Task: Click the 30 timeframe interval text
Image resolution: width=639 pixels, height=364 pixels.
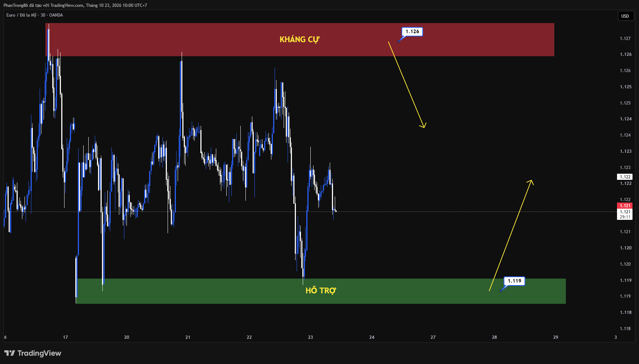Action: click(x=43, y=15)
